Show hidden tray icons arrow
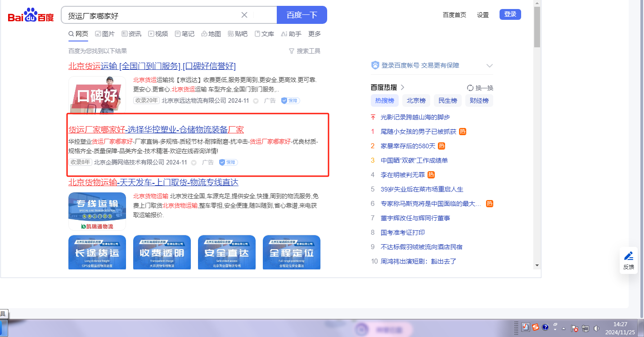The width and height of the screenshot is (644, 337). click(x=563, y=328)
